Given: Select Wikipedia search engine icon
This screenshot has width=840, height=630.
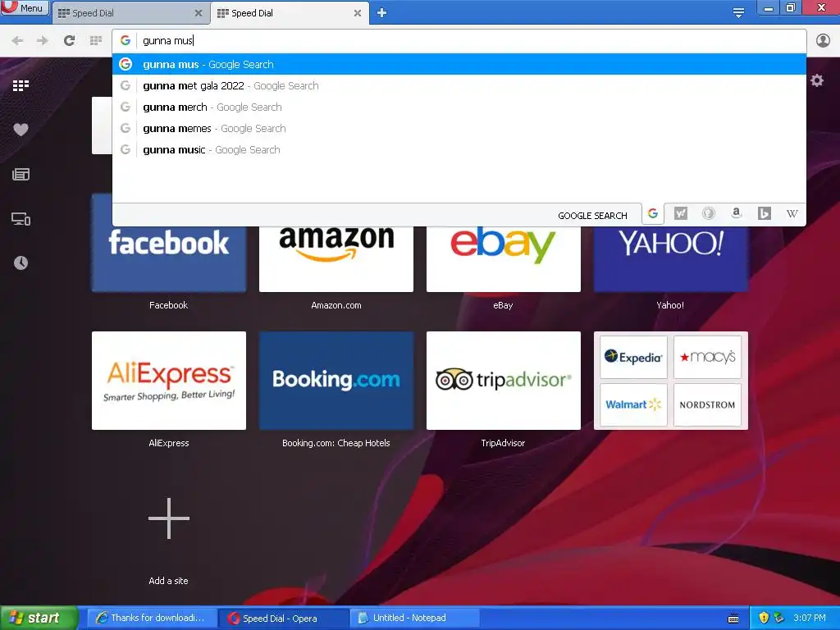Looking at the screenshot, I should [x=792, y=214].
